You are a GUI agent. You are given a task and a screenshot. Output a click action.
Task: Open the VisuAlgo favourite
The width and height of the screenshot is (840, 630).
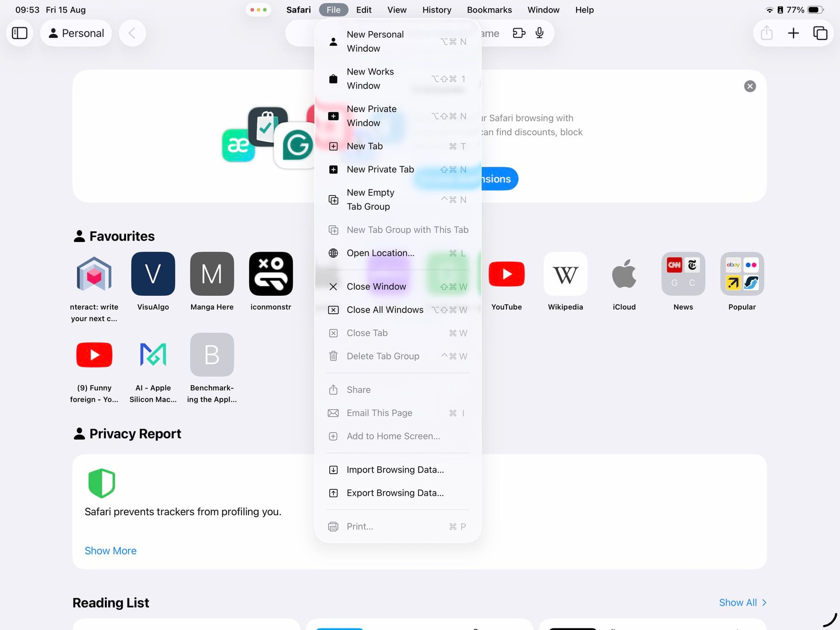click(153, 274)
